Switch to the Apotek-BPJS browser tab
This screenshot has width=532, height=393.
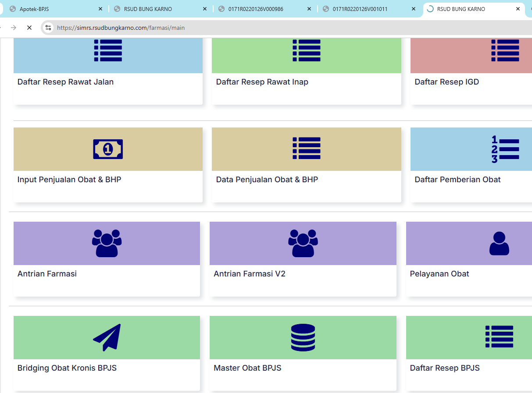[x=34, y=9]
